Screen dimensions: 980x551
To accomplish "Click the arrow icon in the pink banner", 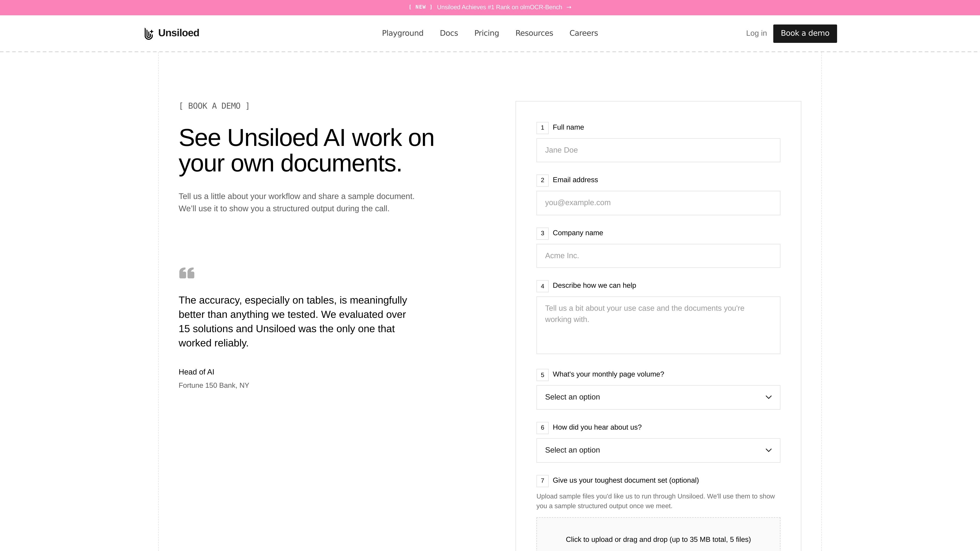I will tap(569, 7).
